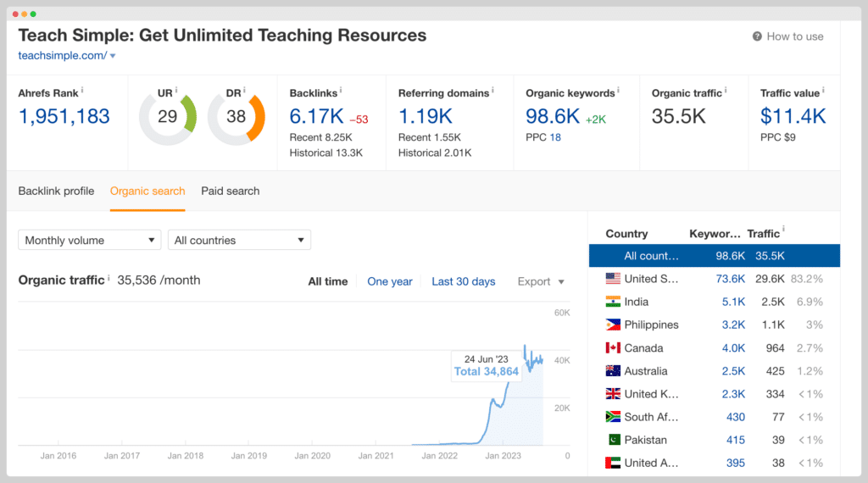Click the Canada flag icon

613,348
